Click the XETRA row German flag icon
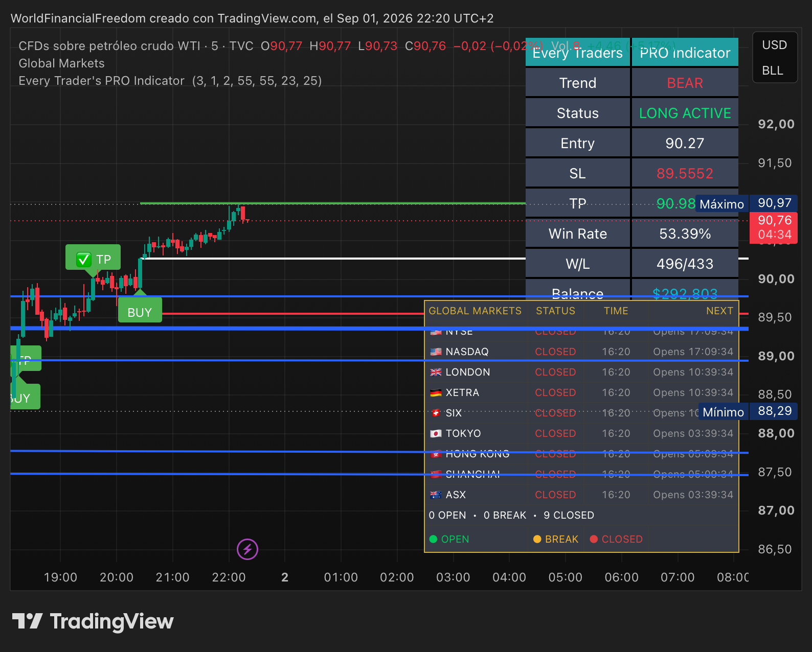 pos(436,392)
